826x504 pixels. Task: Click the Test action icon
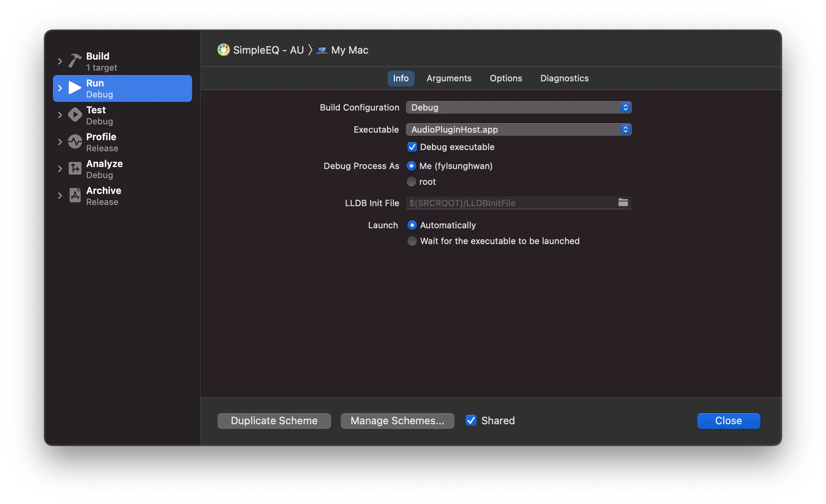[x=75, y=115]
